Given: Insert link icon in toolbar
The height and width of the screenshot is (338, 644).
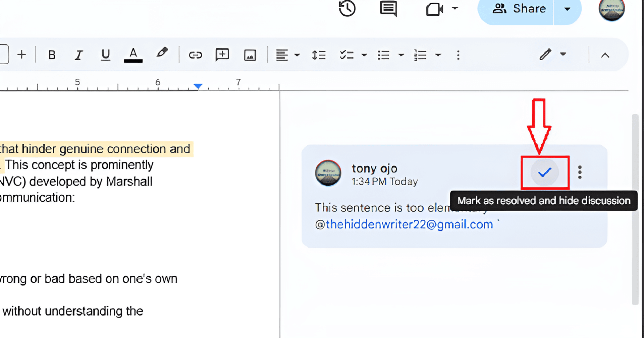Looking at the screenshot, I should 196,55.
